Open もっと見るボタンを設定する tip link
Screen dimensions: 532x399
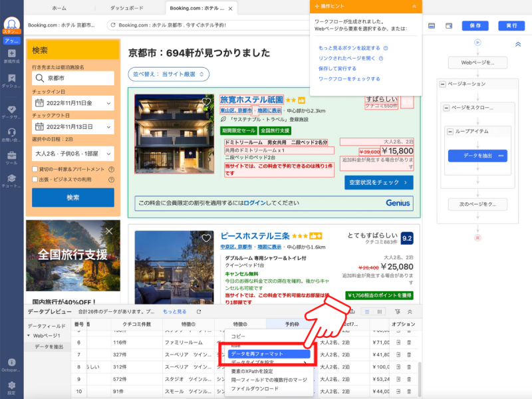click(349, 48)
